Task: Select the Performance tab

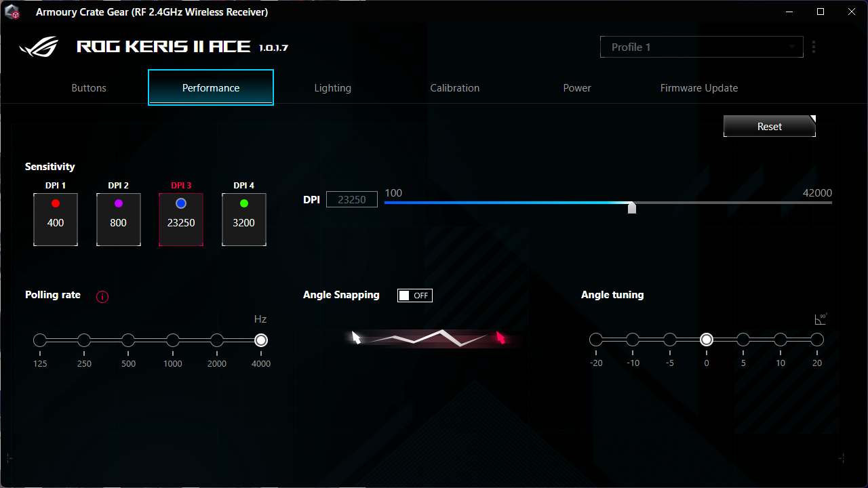Action: coord(211,88)
